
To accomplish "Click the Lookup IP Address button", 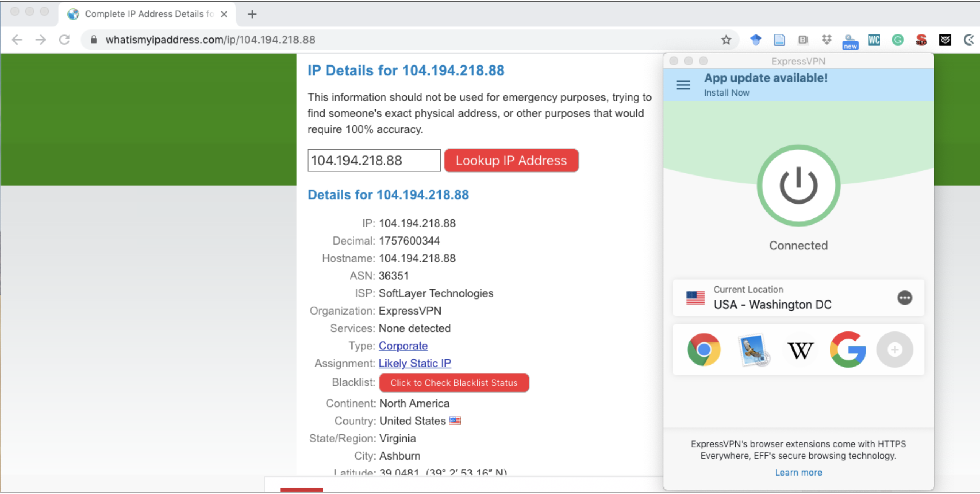I will [511, 160].
